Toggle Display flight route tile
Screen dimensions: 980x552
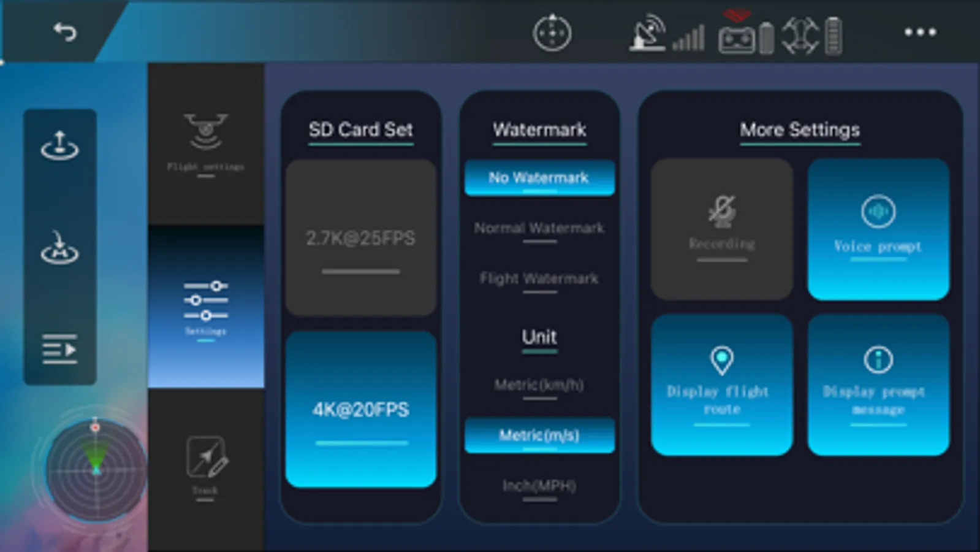(721, 385)
